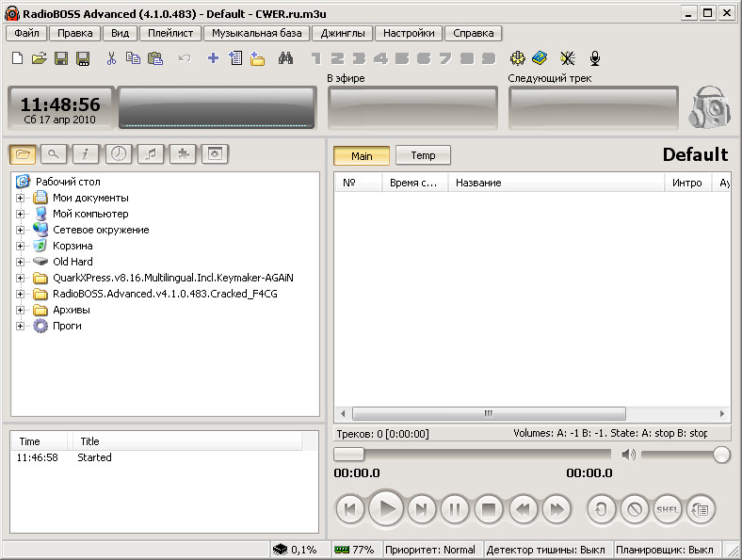
Task: Expand the Old Hard drive node
Action: 21,262
